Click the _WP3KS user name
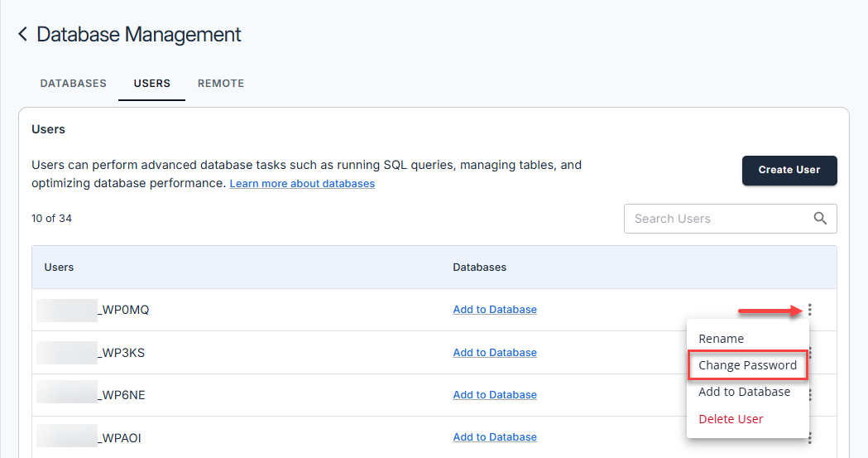The width and height of the screenshot is (868, 458). pyautogui.click(x=121, y=352)
